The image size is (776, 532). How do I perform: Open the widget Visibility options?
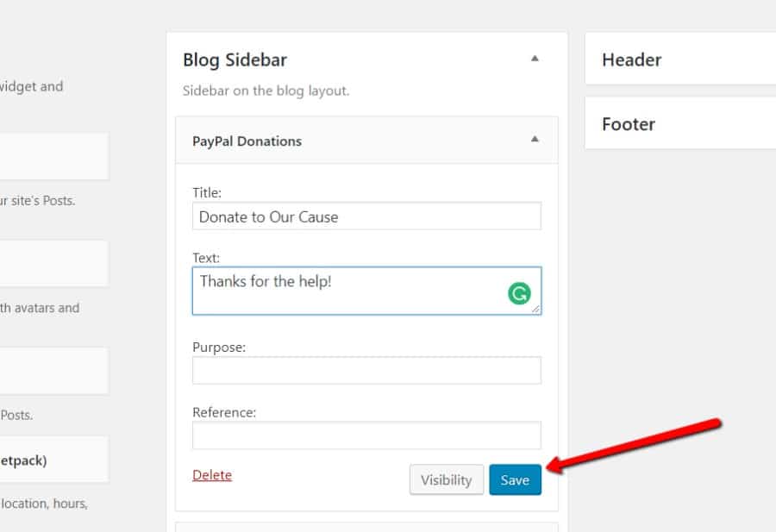(x=447, y=479)
